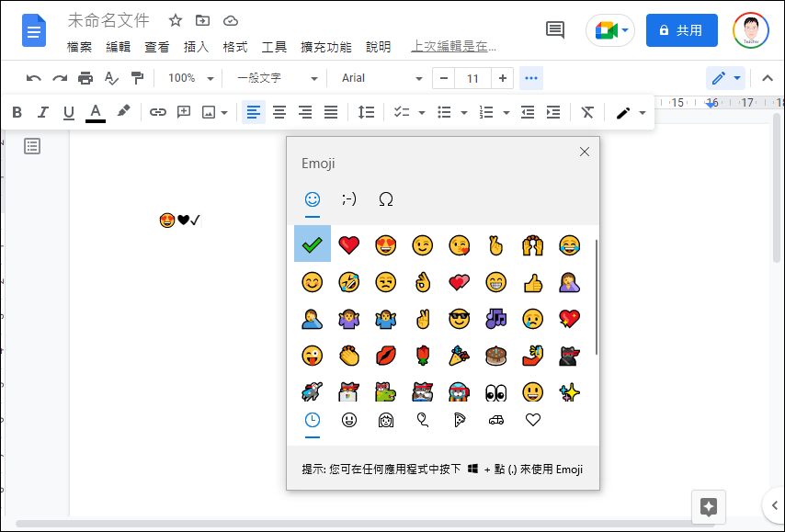Toggle italic text formatting
This screenshot has width=785, height=532.
click(x=42, y=112)
